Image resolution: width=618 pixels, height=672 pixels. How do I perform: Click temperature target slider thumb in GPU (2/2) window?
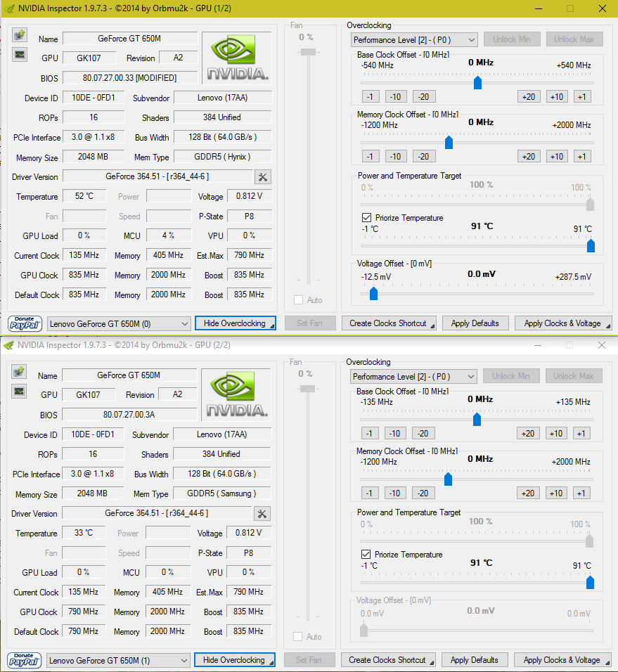[x=590, y=583]
